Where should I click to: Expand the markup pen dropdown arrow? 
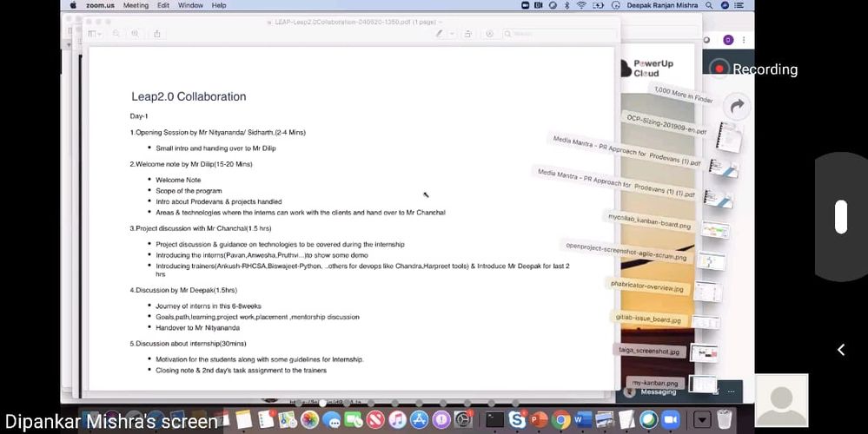[x=450, y=34]
